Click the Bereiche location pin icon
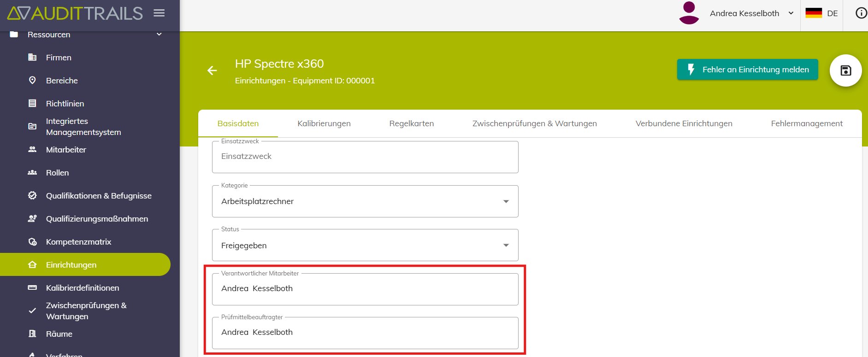 [x=32, y=81]
